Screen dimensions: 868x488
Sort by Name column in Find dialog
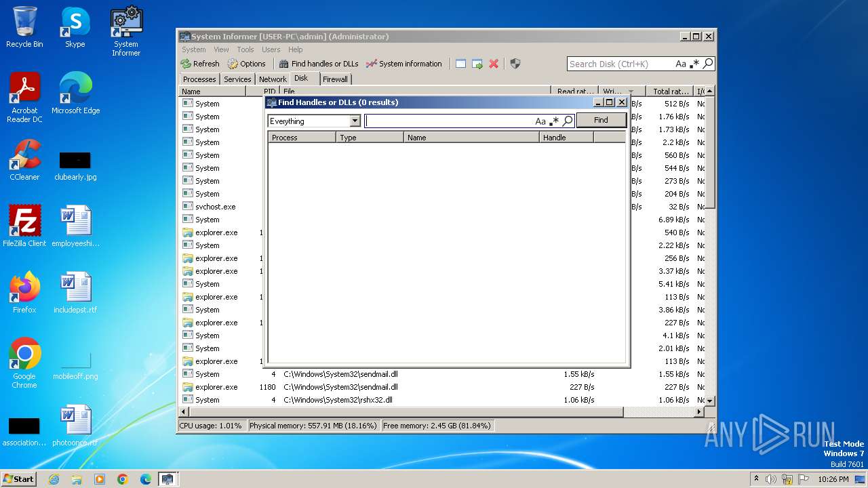(471, 137)
